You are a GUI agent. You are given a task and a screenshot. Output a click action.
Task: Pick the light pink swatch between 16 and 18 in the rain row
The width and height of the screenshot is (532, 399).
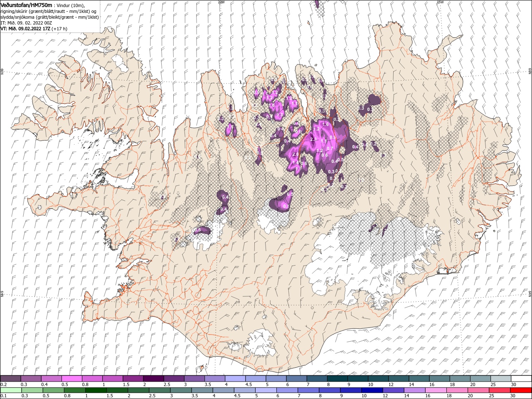click(x=435, y=390)
